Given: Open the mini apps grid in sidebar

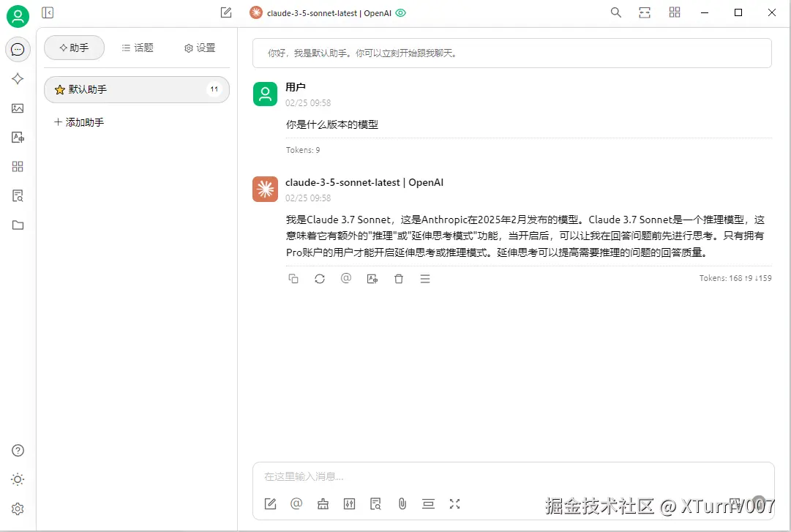Looking at the screenshot, I should click(18, 166).
